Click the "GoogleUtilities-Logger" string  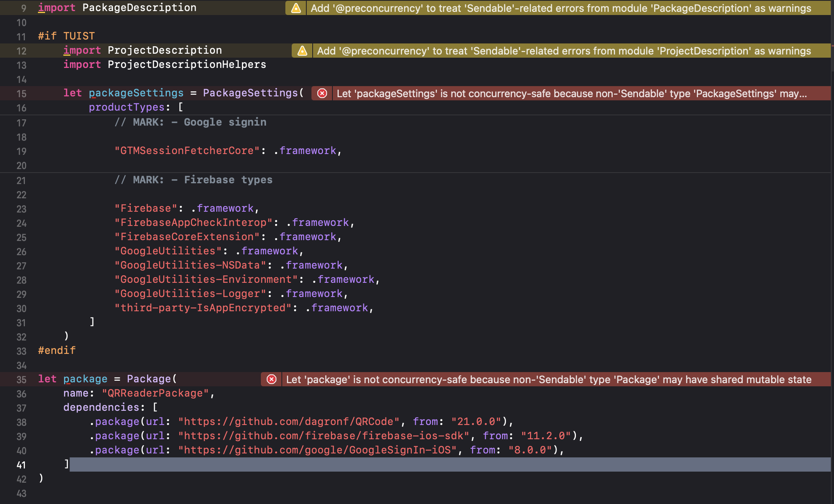(x=190, y=293)
